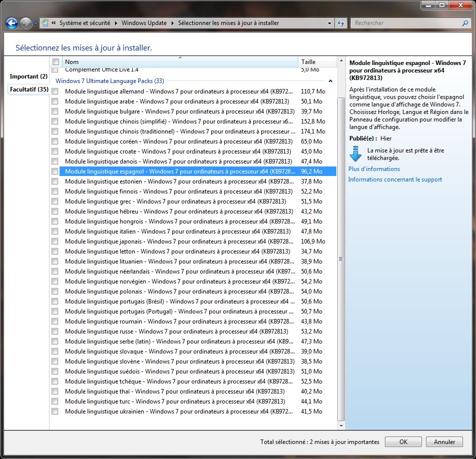
Task: Select the Module linguistique danois row
Action: coord(198,161)
